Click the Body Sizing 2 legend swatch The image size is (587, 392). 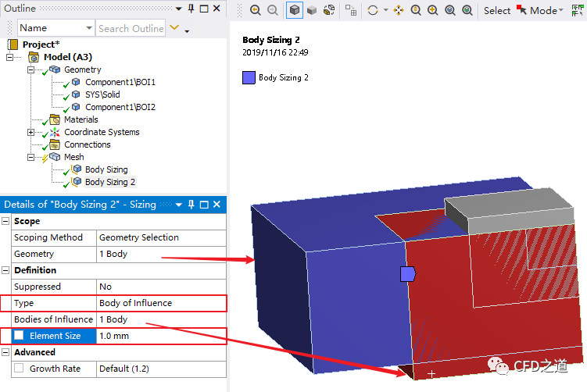249,77
